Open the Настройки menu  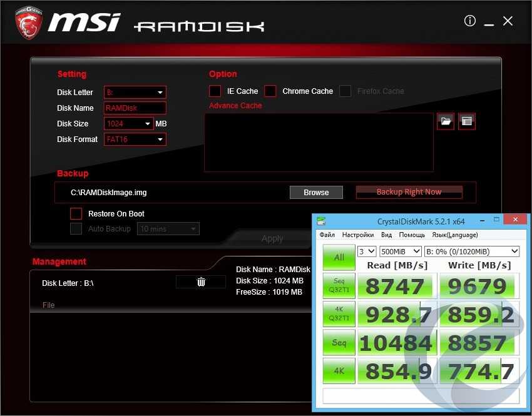(358, 235)
